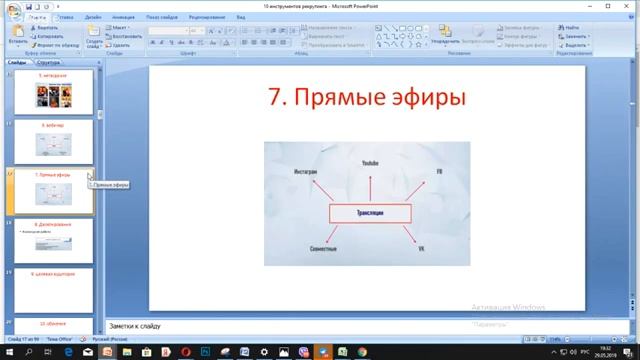Viewport: 640px width, 360px height.
Task: Open the bullets list dropdown
Action: (246, 31)
